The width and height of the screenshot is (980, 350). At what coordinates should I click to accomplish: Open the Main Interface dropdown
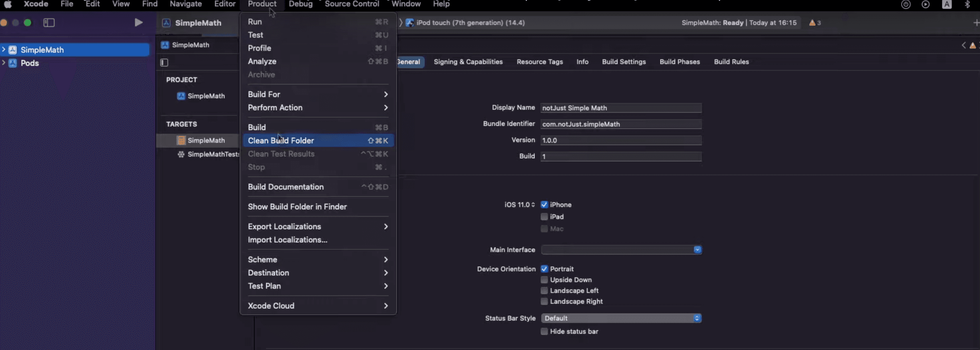coord(621,250)
